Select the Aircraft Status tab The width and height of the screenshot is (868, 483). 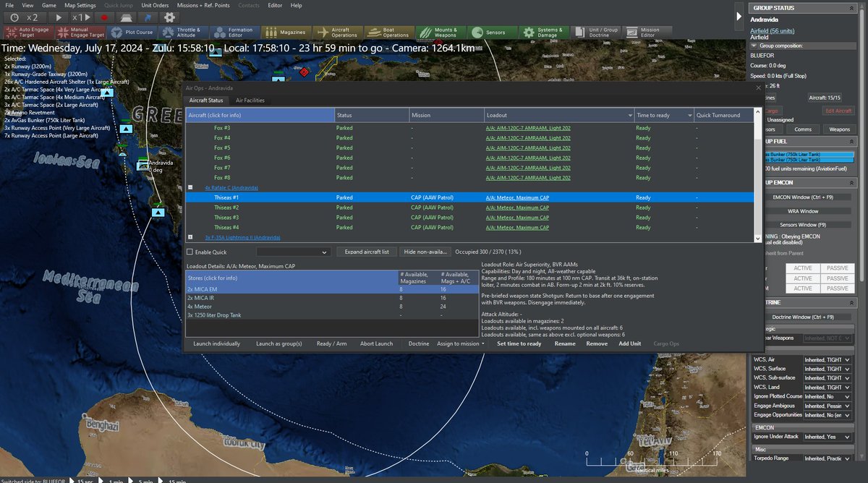pos(206,100)
